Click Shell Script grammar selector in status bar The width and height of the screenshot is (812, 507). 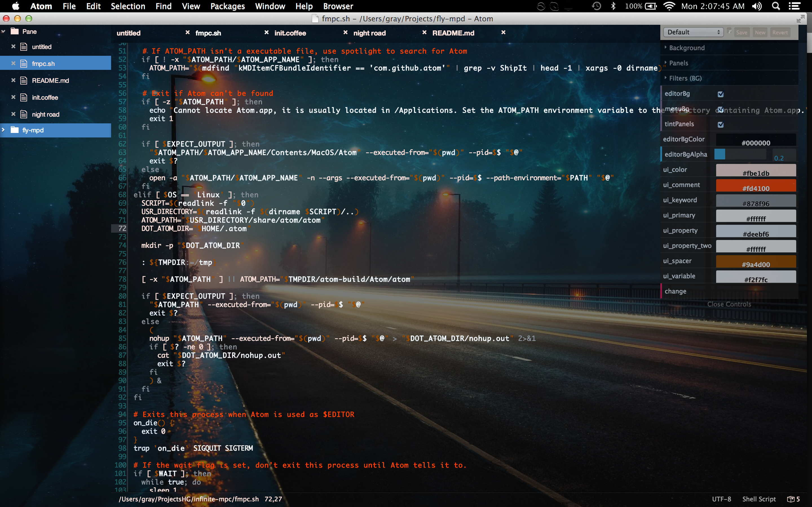coord(759,499)
